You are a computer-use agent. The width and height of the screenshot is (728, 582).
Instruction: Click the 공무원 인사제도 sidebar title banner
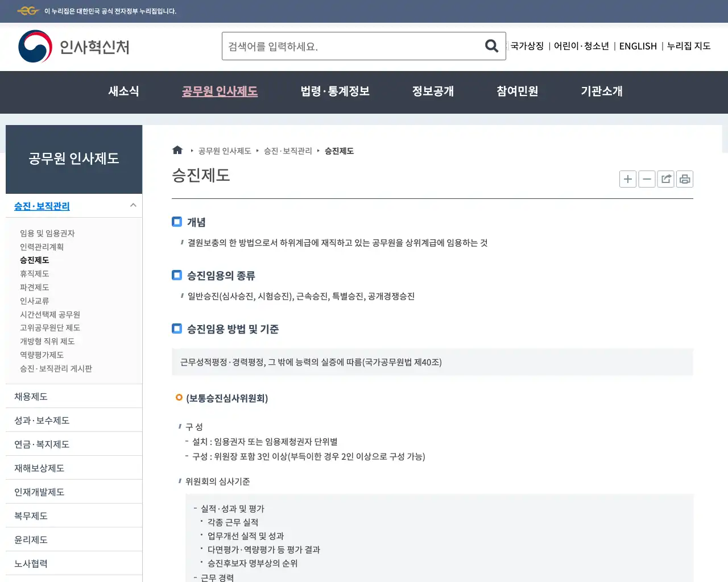(x=74, y=159)
